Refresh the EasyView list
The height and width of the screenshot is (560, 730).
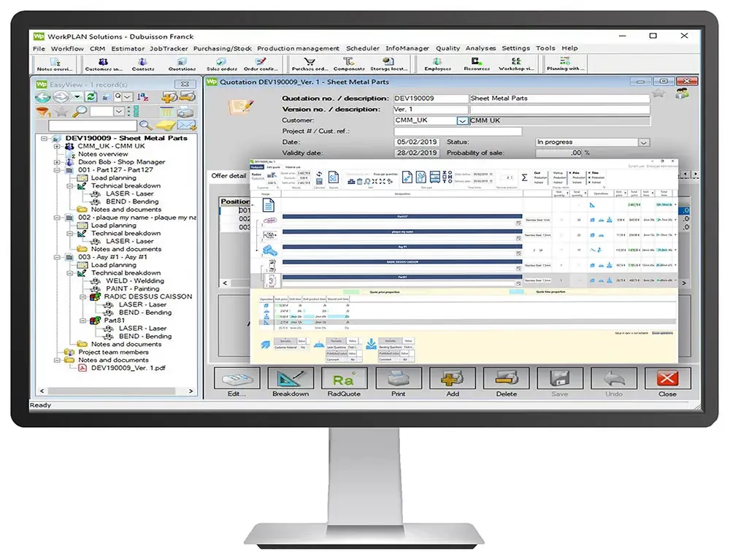[91, 97]
